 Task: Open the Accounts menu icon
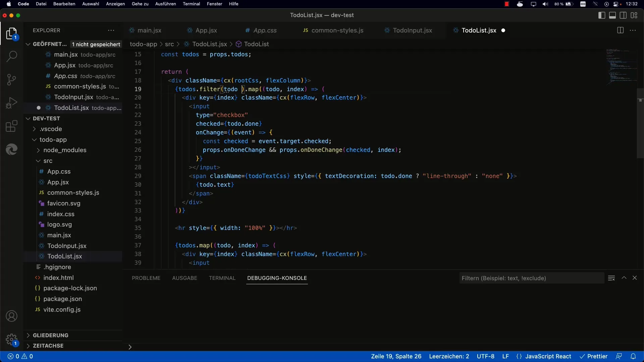(x=11, y=316)
